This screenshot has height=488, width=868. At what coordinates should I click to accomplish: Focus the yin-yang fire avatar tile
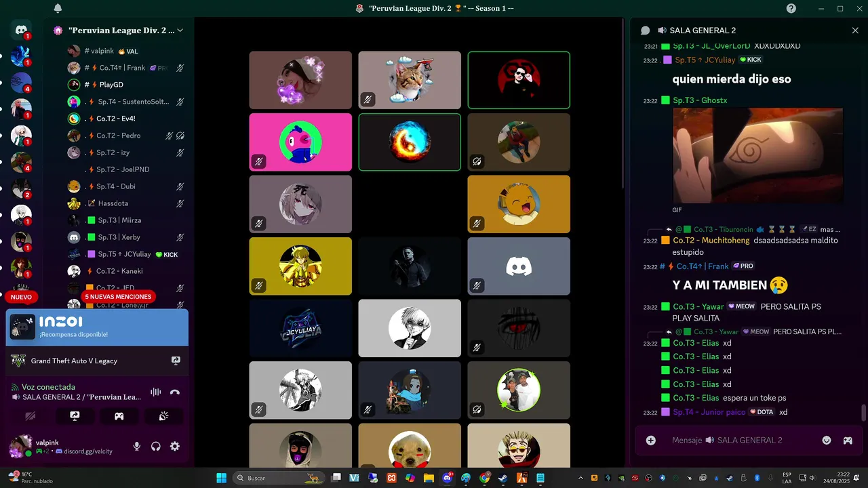410,142
